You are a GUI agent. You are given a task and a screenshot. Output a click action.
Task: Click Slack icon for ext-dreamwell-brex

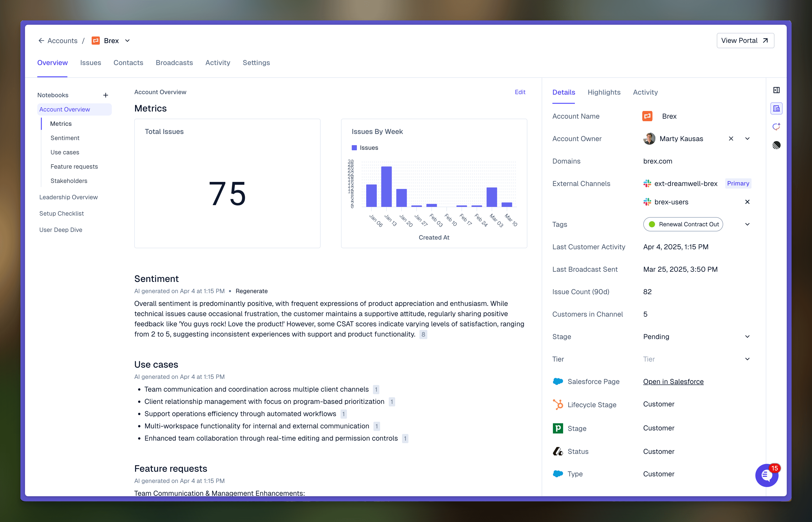(x=647, y=184)
